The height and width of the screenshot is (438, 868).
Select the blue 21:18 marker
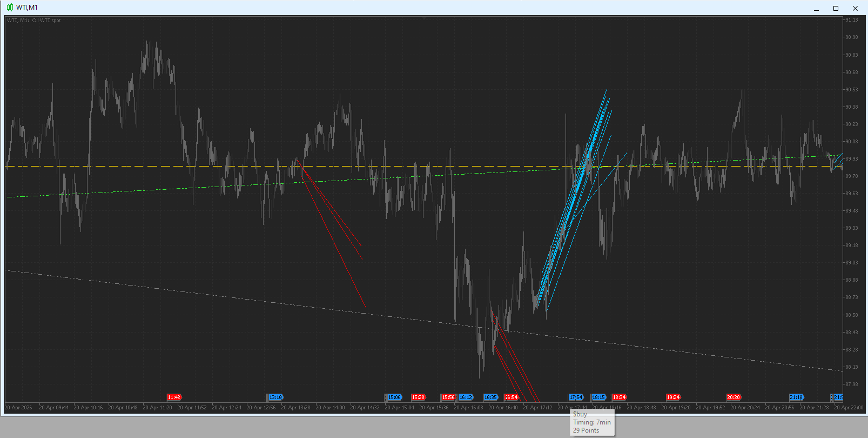tap(796, 397)
